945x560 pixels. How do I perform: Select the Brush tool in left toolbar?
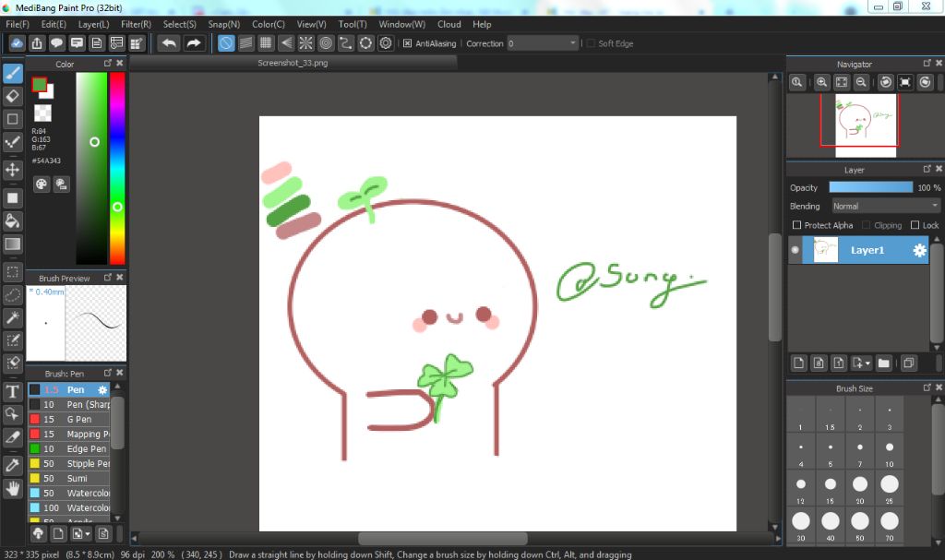[x=13, y=73]
